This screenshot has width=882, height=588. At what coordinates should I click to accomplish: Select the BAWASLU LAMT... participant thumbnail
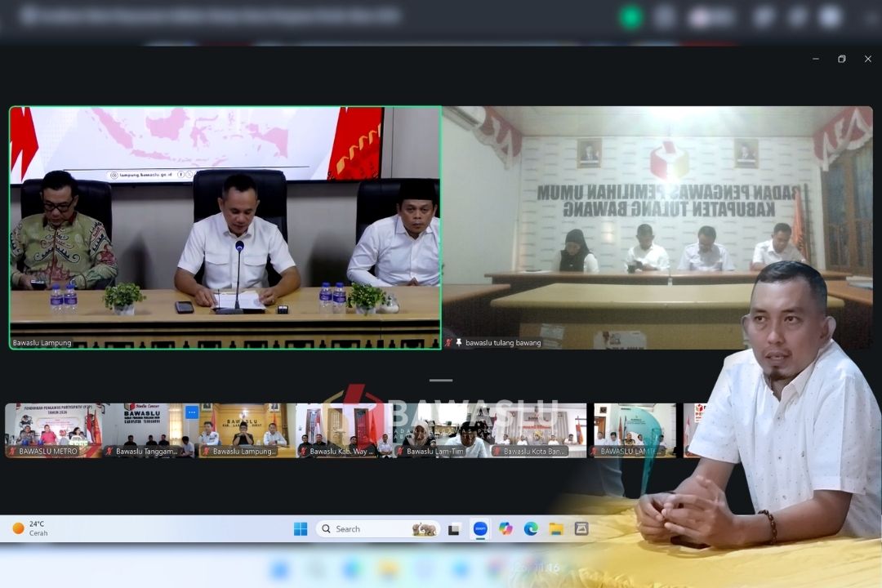coord(635,430)
